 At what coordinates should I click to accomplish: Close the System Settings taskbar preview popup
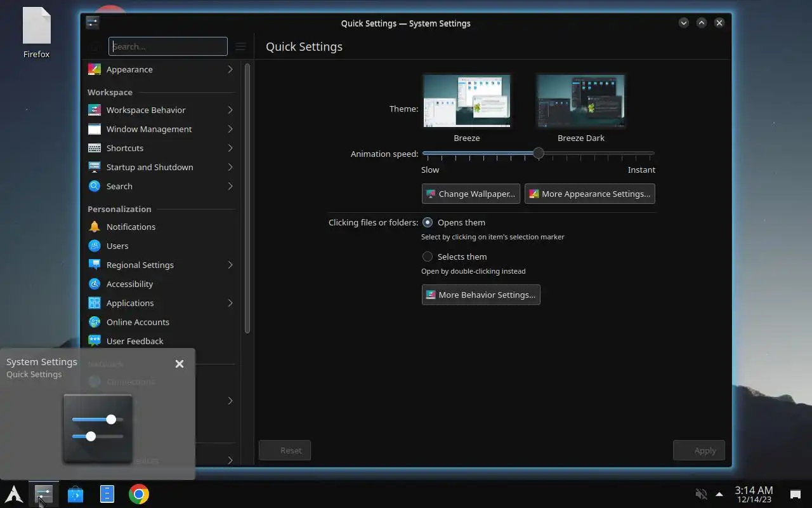pos(180,364)
